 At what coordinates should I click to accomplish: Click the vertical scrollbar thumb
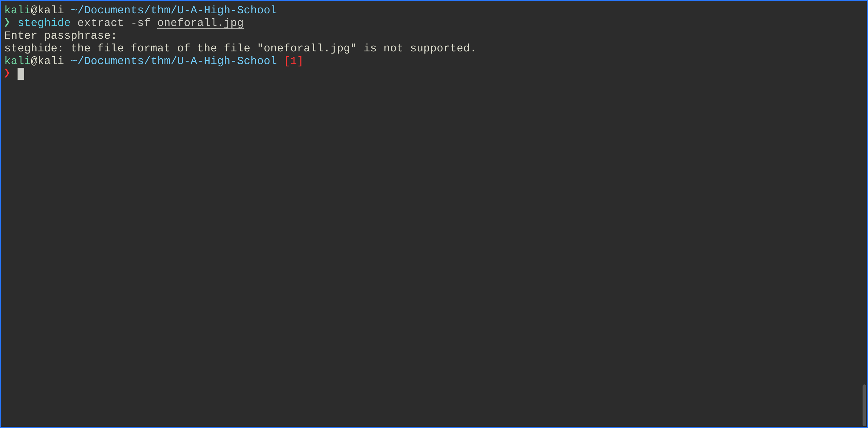tap(864, 405)
